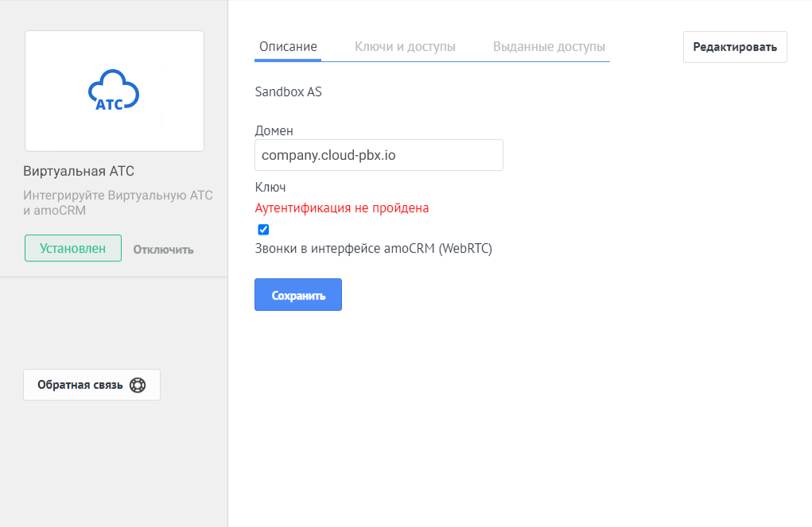The height and width of the screenshot is (527, 812).
Task: Click the Звонки в интерфейсе amoCRM label
Action: tap(373, 249)
